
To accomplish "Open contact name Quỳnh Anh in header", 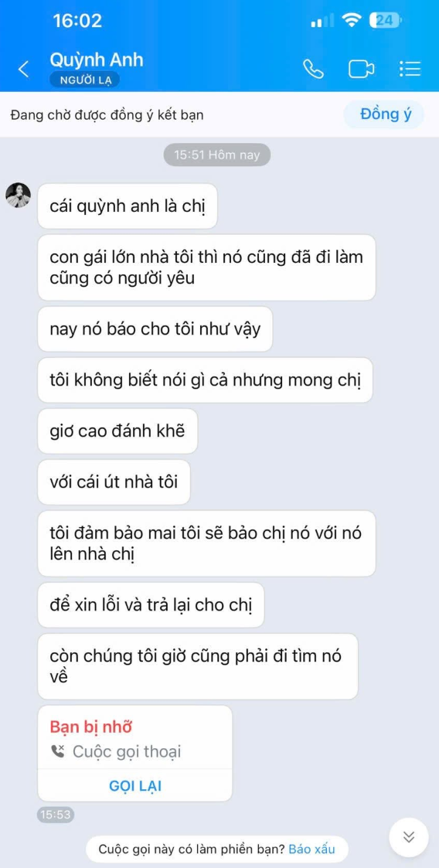I will click(97, 60).
